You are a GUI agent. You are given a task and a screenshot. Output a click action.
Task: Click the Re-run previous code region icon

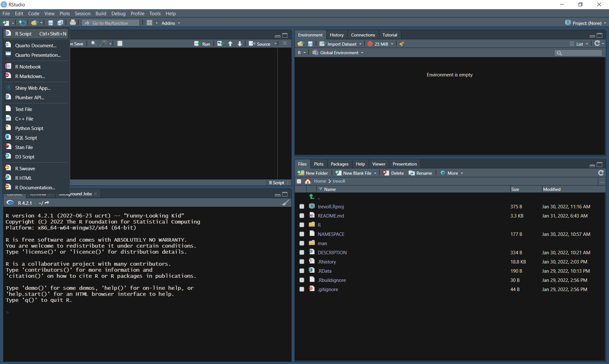pos(221,44)
